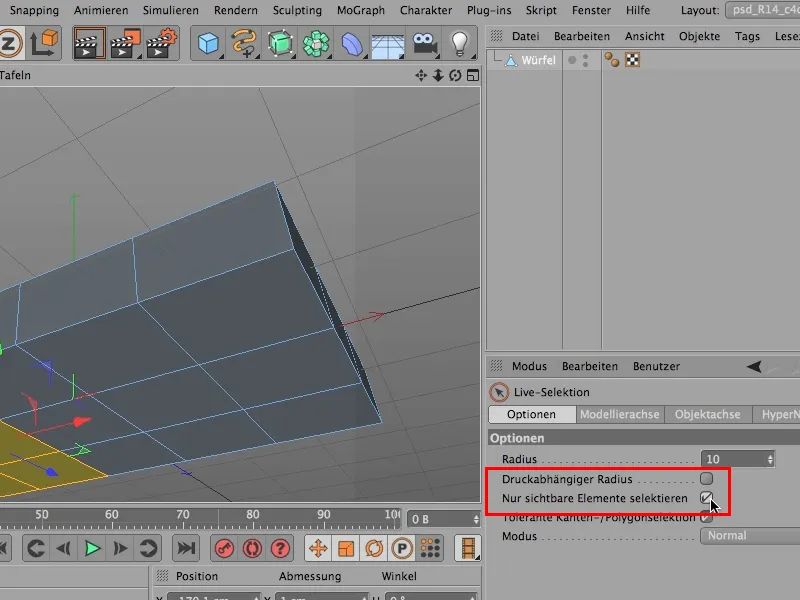Add a cube primitive object
Screen dimensions: 800x600
[x=208, y=43]
